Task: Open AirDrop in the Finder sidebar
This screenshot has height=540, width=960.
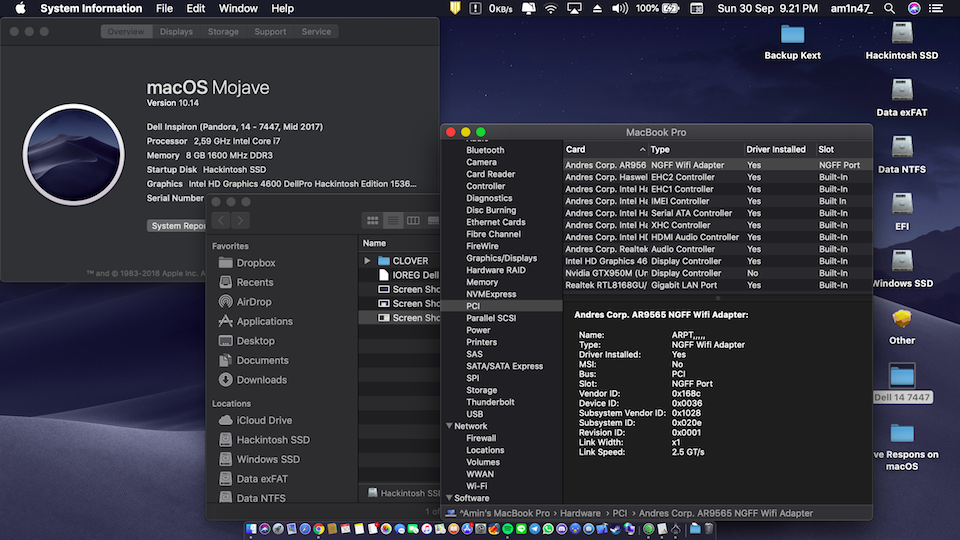Action: [253, 302]
